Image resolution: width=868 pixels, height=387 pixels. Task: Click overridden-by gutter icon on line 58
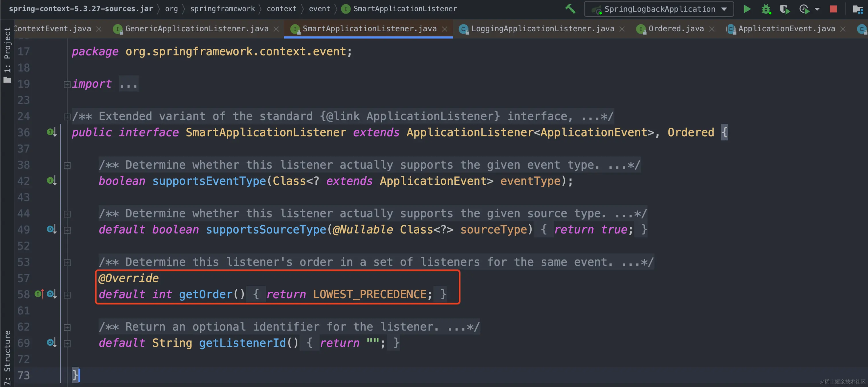[x=52, y=294]
